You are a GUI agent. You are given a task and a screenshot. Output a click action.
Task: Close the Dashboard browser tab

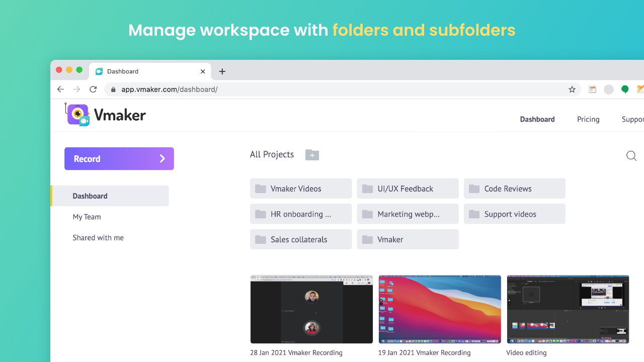pos(203,71)
